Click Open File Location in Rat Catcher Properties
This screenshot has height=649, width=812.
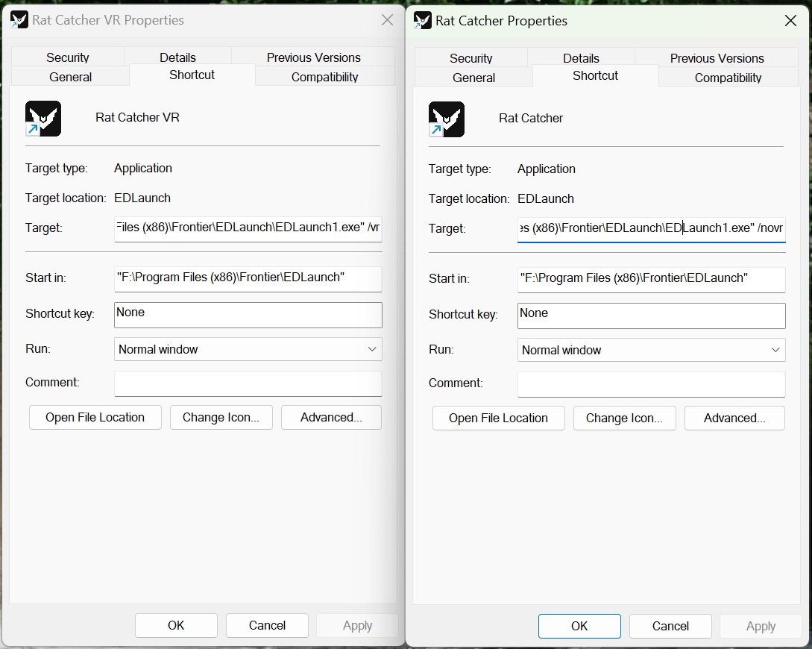(498, 418)
